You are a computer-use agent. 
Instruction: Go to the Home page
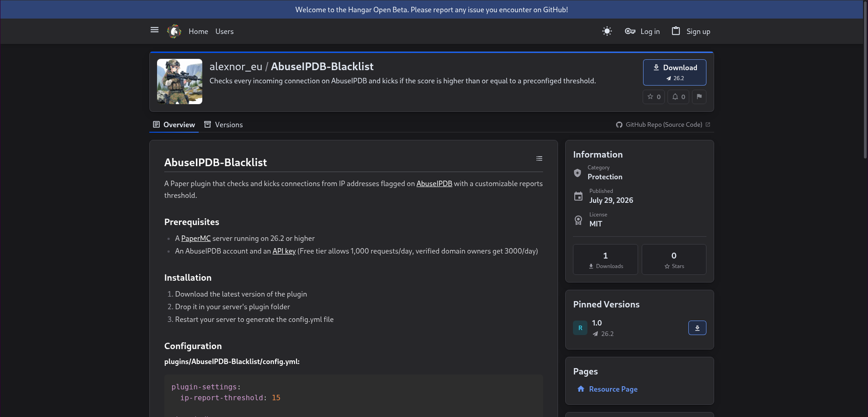[x=198, y=31]
